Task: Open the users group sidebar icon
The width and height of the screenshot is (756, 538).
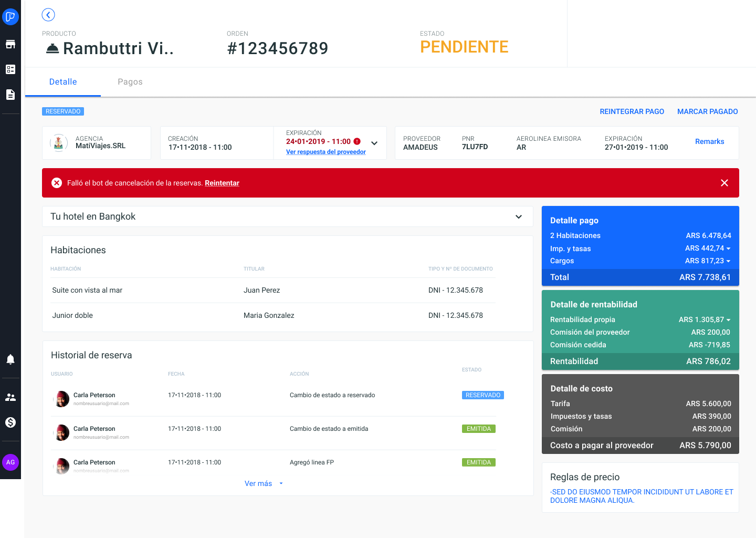Action: coord(10,397)
